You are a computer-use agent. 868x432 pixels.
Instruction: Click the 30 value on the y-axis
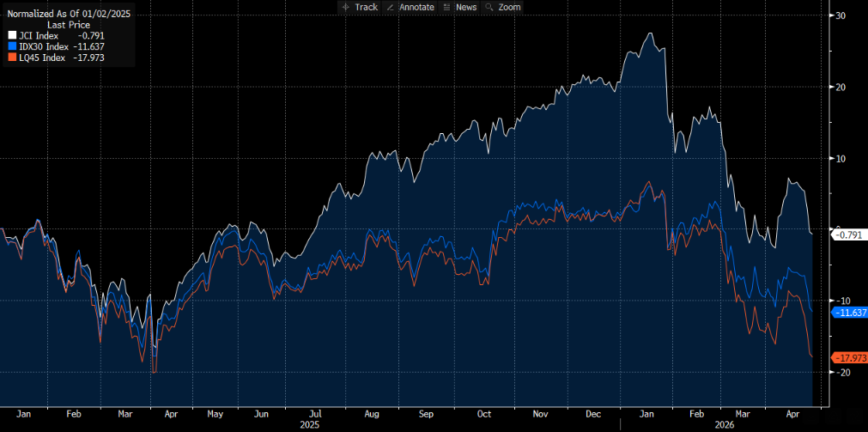841,15
